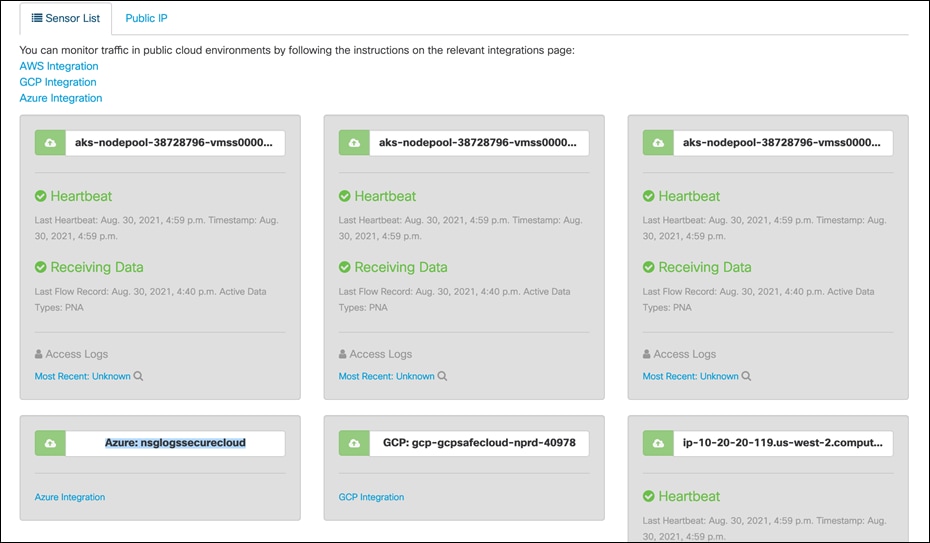
Task: Click the cloud icon beside Azure: nsglogssecurecloud
Action: pyautogui.click(x=50, y=443)
